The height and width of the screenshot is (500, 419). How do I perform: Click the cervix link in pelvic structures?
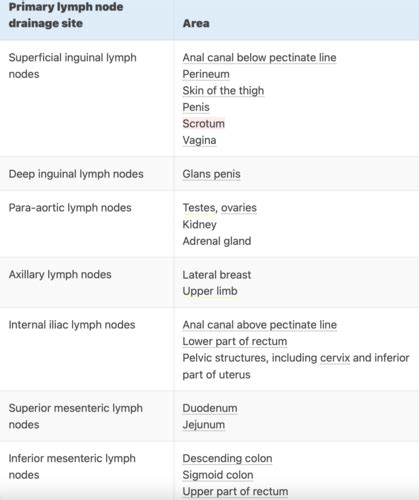[335, 358]
